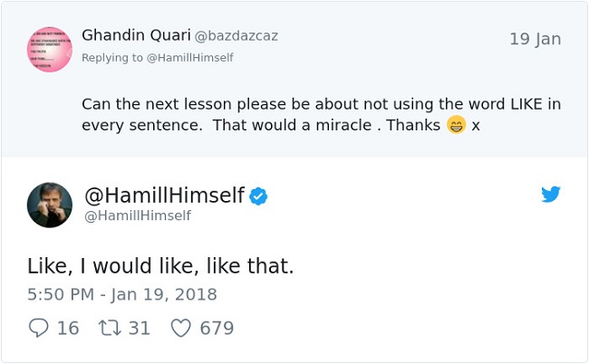
Task: Click the reply count of 16
Action: (68, 328)
